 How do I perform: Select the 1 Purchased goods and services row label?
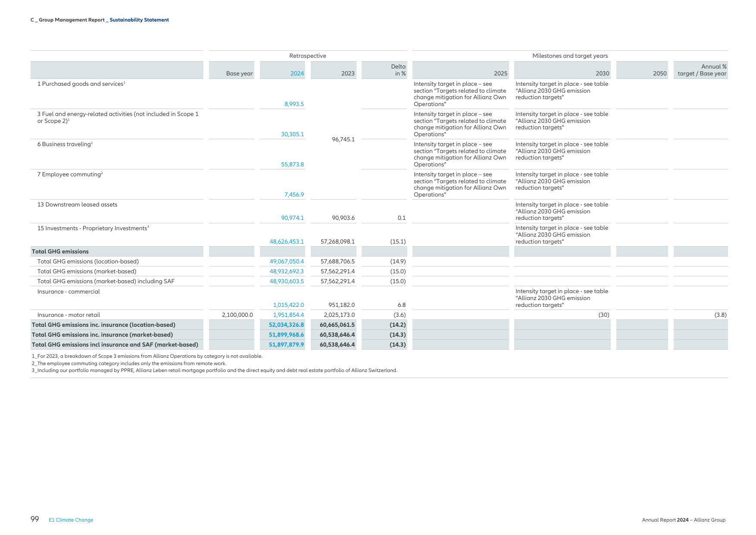point(81,84)
